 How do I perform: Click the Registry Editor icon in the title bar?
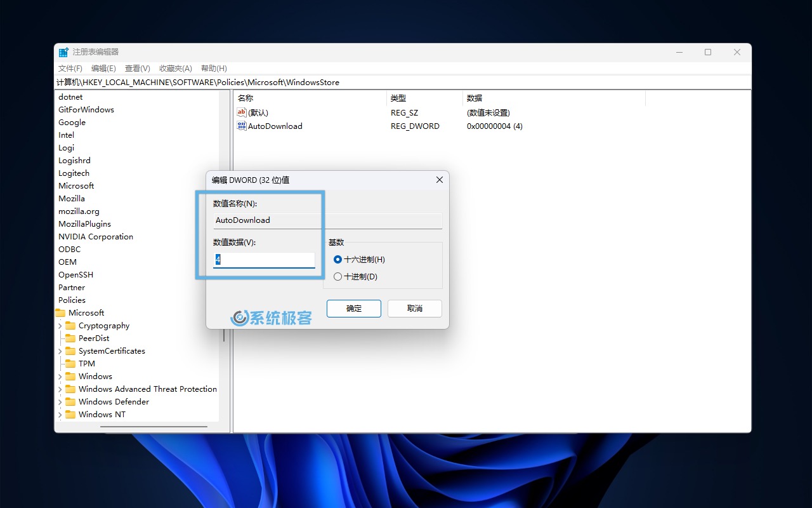click(x=63, y=51)
